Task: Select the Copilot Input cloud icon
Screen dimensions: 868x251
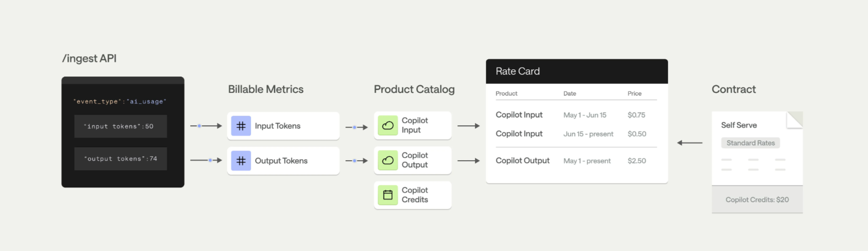Action: click(x=388, y=126)
